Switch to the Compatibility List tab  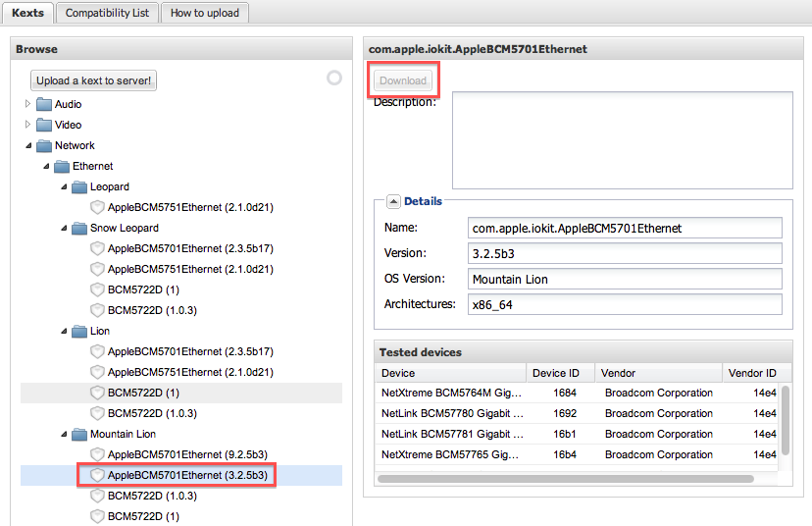[x=108, y=13]
